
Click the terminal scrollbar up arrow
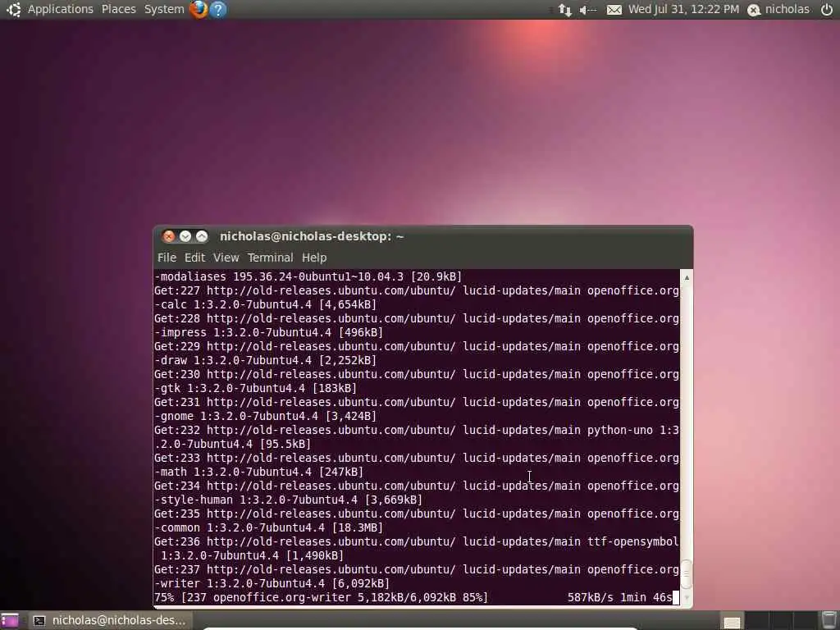point(687,277)
